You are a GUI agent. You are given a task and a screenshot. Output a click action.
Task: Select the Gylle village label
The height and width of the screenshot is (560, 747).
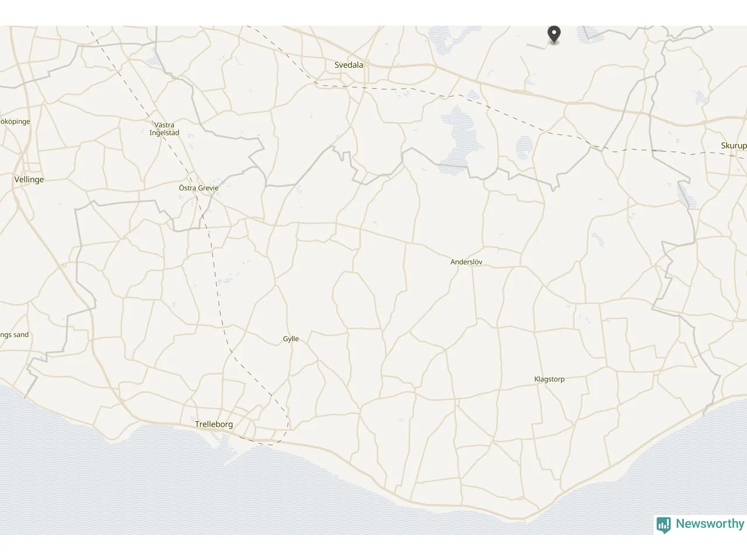pos(291,339)
